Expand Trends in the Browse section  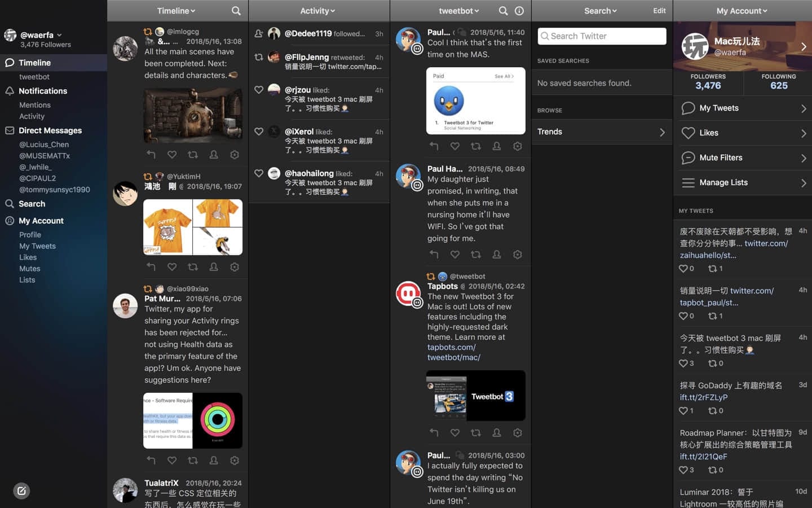point(602,132)
